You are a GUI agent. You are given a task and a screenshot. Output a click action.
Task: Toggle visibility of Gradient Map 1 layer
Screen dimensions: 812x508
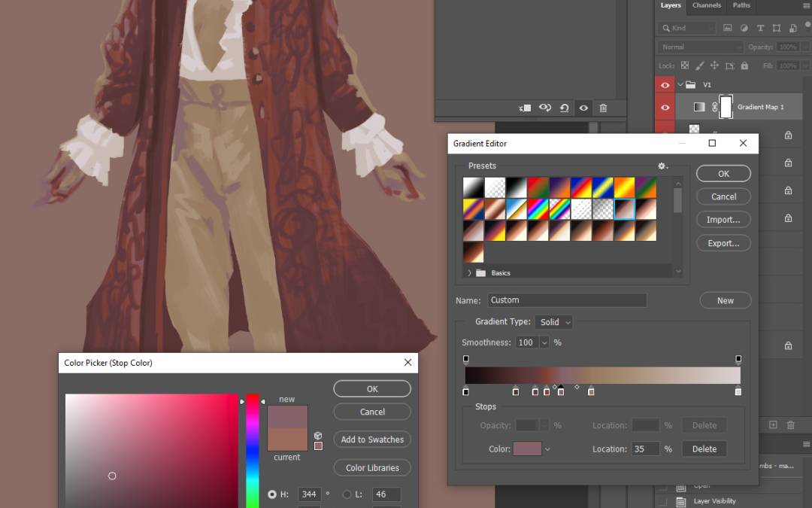665,108
